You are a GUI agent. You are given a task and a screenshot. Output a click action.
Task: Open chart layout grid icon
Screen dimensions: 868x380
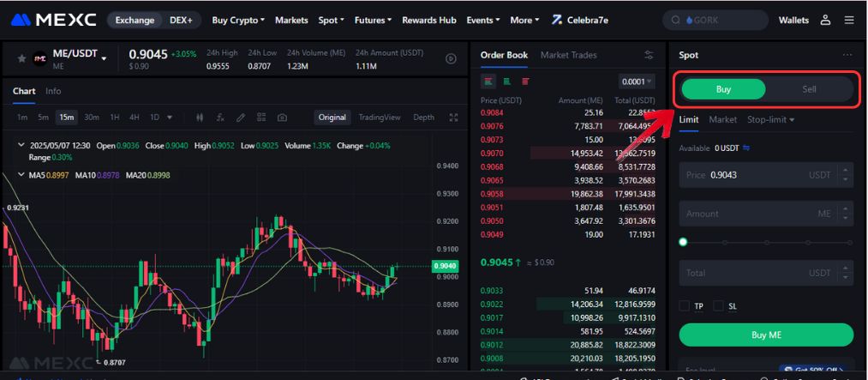pos(261,118)
